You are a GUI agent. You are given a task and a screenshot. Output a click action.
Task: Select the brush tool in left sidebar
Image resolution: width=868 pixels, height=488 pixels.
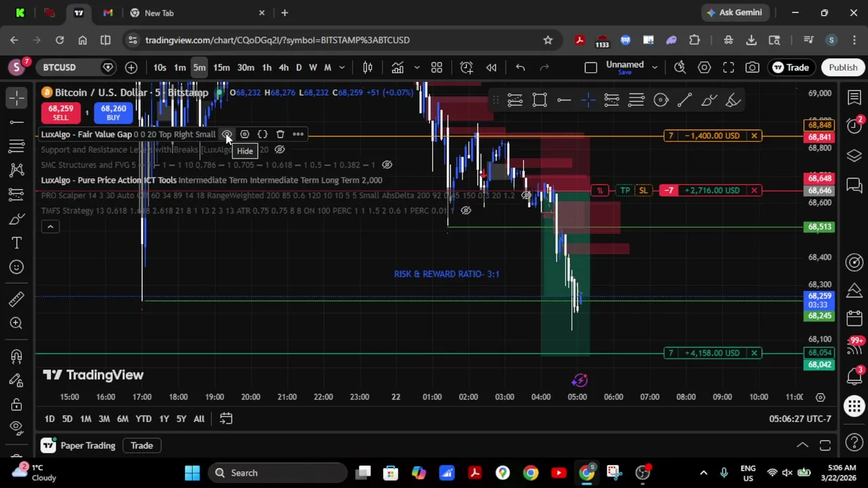pyautogui.click(x=17, y=219)
